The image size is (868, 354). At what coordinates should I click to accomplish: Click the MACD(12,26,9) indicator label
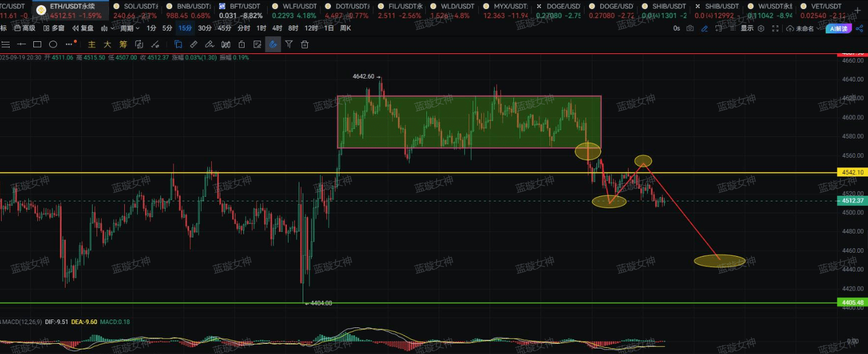point(22,322)
